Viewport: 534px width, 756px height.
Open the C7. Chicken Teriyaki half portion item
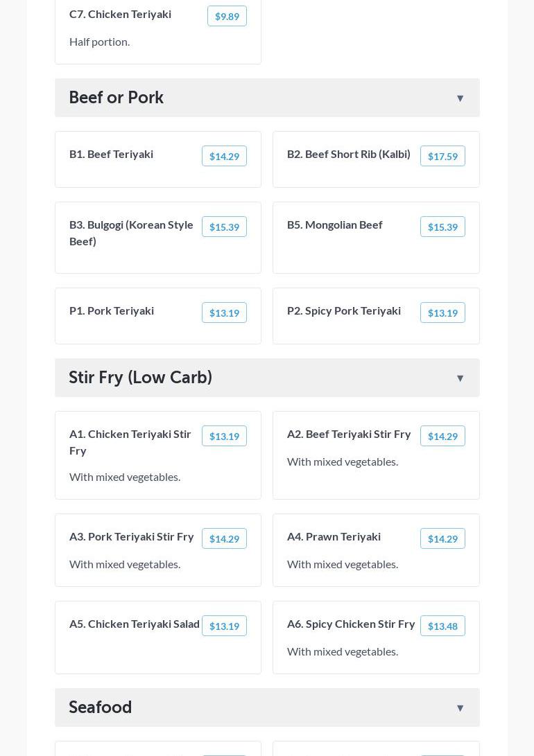click(120, 14)
